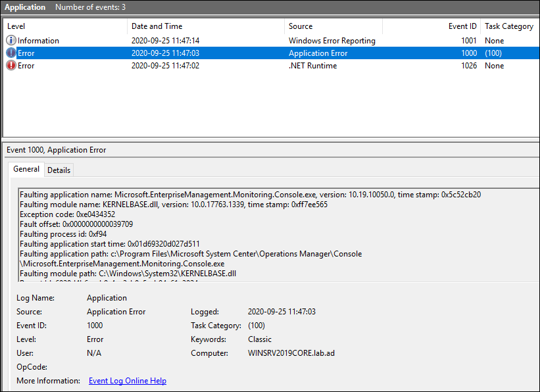Click the Fault offset line
Viewport: 540px width, 392px height.
point(76,224)
